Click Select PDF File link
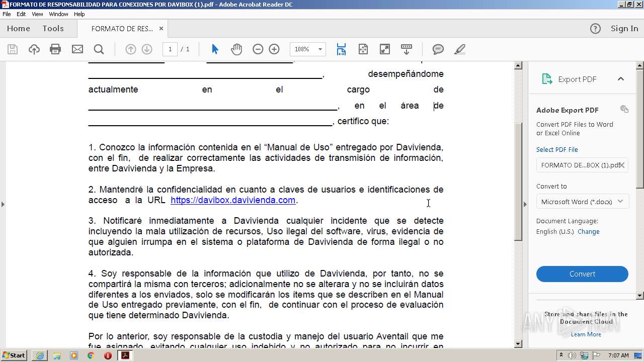The width and height of the screenshot is (644, 362). 557,150
